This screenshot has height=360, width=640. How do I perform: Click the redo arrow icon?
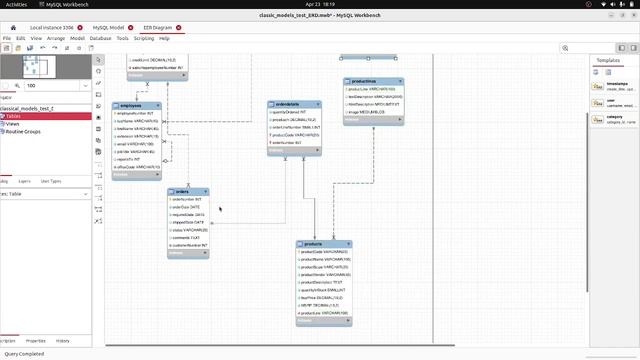tap(55, 48)
